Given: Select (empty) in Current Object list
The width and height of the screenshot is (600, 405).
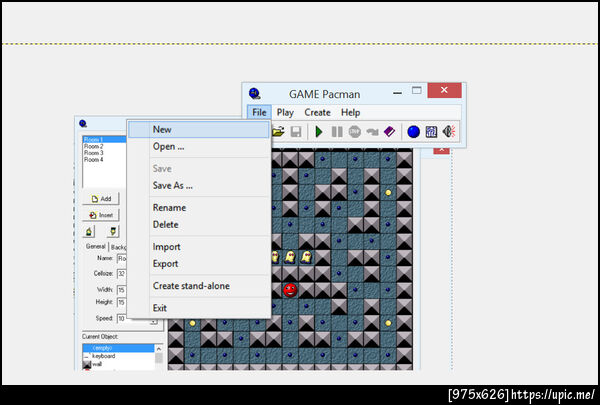Looking at the screenshot, I should pos(119,348).
